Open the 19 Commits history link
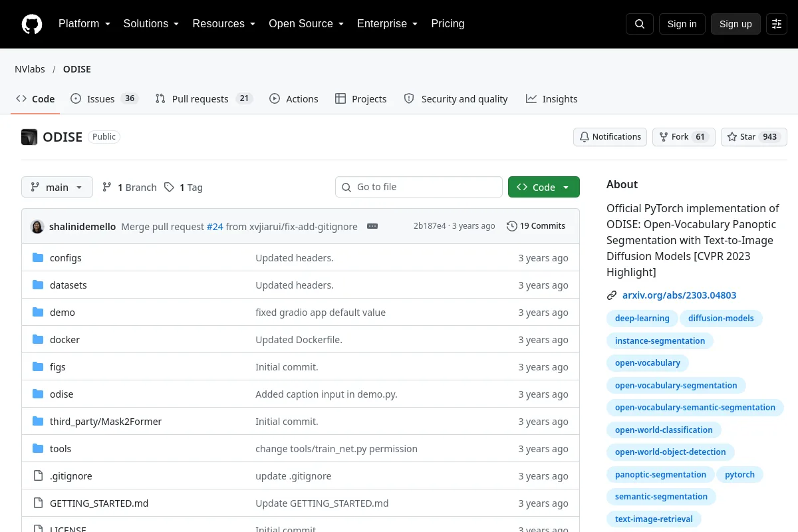This screenshot has width=798, height=532. click(x=536, y=226)
